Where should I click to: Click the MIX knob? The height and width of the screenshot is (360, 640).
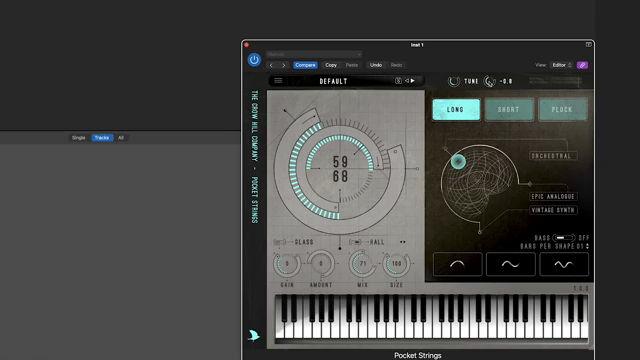point(362,264)
